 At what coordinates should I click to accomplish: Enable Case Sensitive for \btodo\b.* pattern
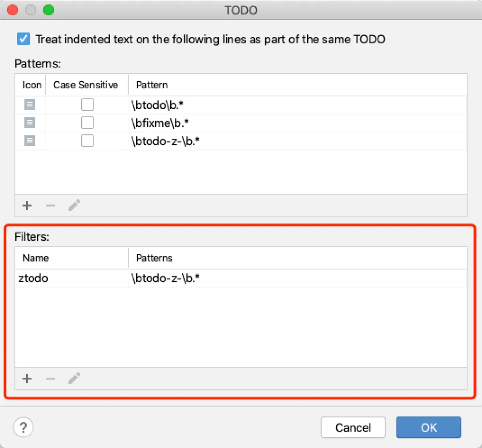[87, 105]
